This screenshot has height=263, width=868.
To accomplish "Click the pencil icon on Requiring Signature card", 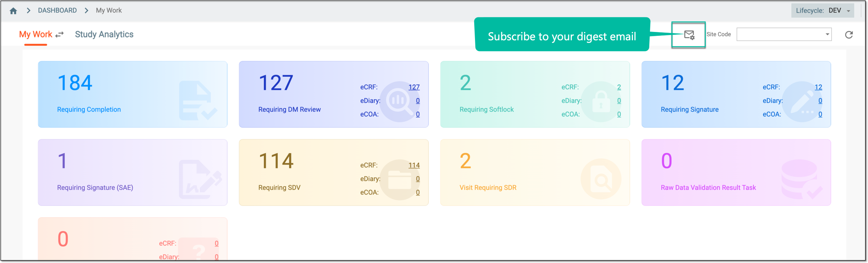I will [x=802, y=101].
